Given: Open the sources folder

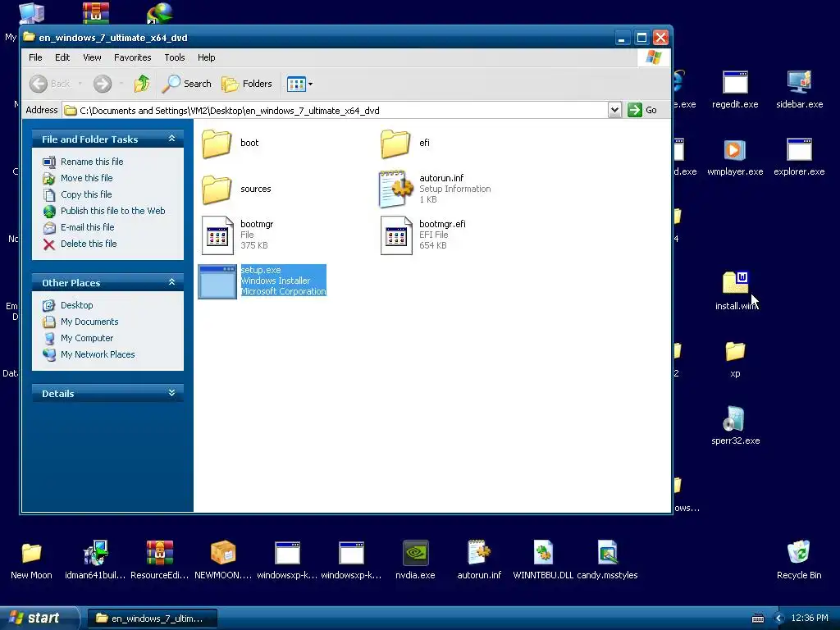Looking at the screenshot, I should pos(217,189).
